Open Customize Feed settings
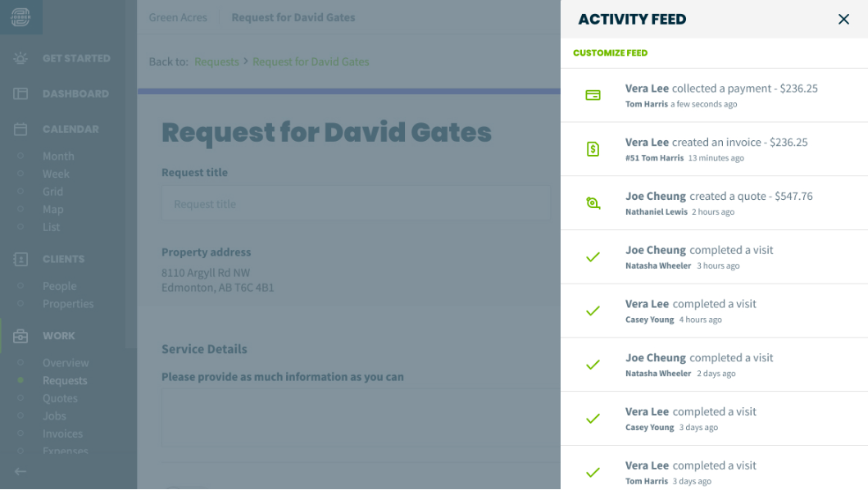 click(610, 53)
